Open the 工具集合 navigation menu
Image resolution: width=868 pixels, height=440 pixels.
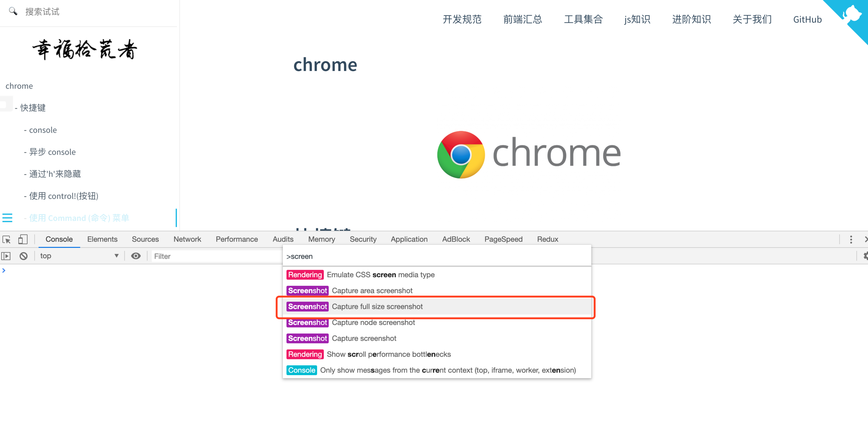tap(583, 20)
